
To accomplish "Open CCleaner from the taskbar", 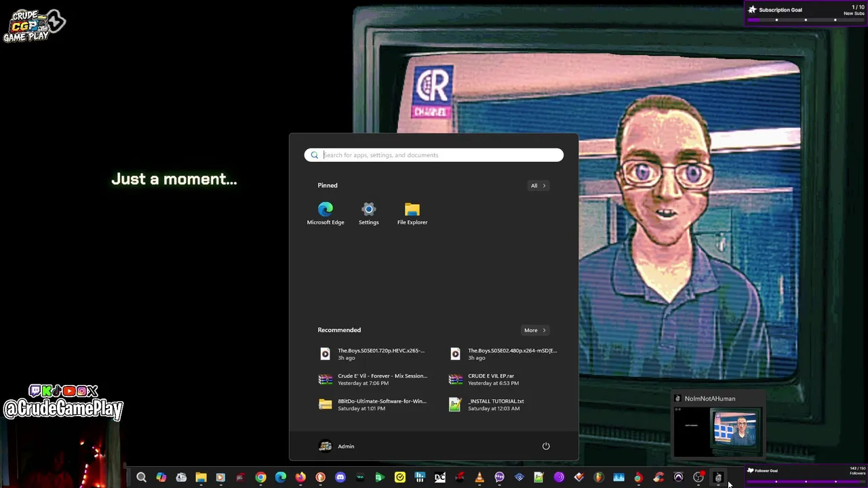I will tap(658, 478).
